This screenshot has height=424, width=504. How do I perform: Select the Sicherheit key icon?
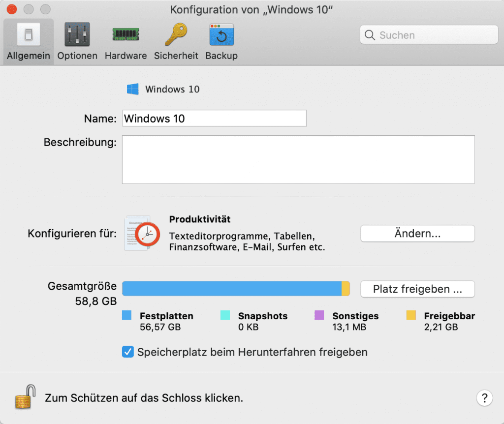[x=176, y=35]
